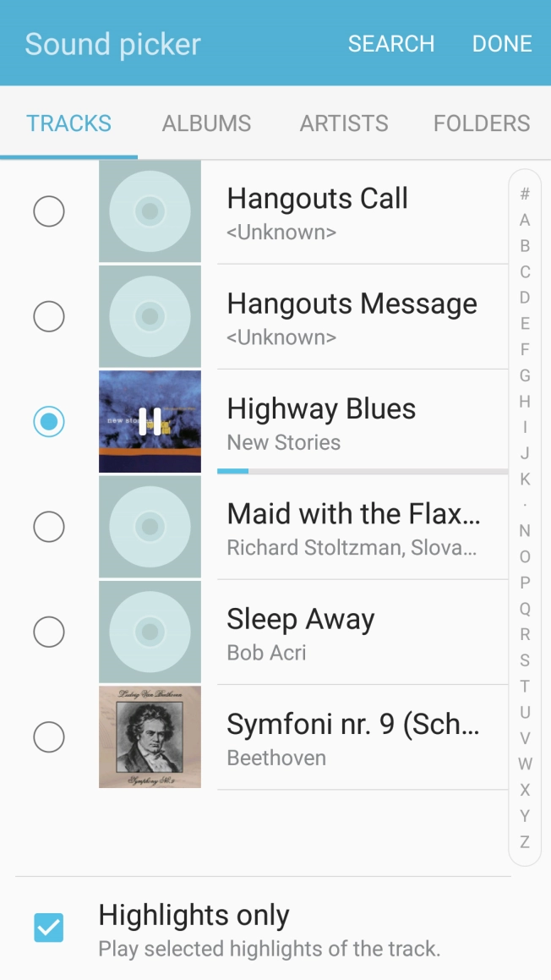Disable the Highlights only checkbox

tap(48, 927)
